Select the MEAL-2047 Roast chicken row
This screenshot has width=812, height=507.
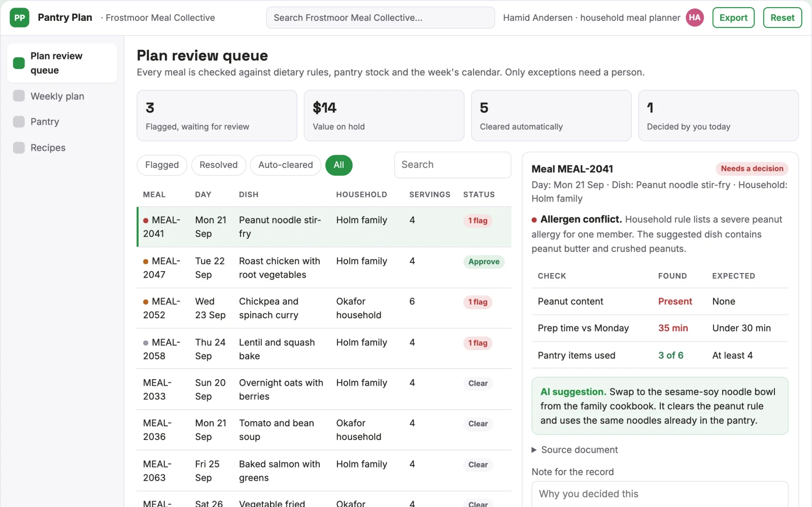click(324, 268)
